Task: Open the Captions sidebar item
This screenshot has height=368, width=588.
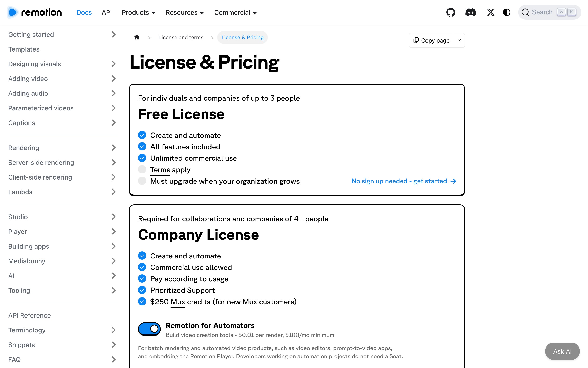Action: [22, 123]
